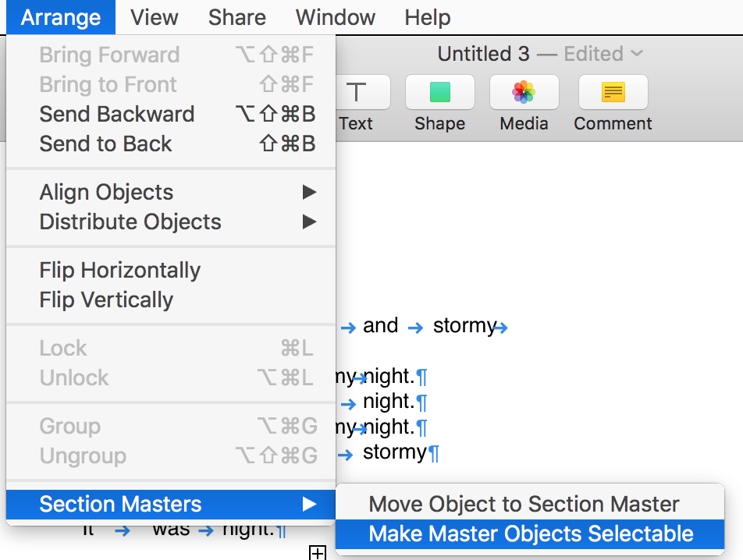Choose Send Backward
The width and height of the screenshot is (743, 560).
(117, 114)
